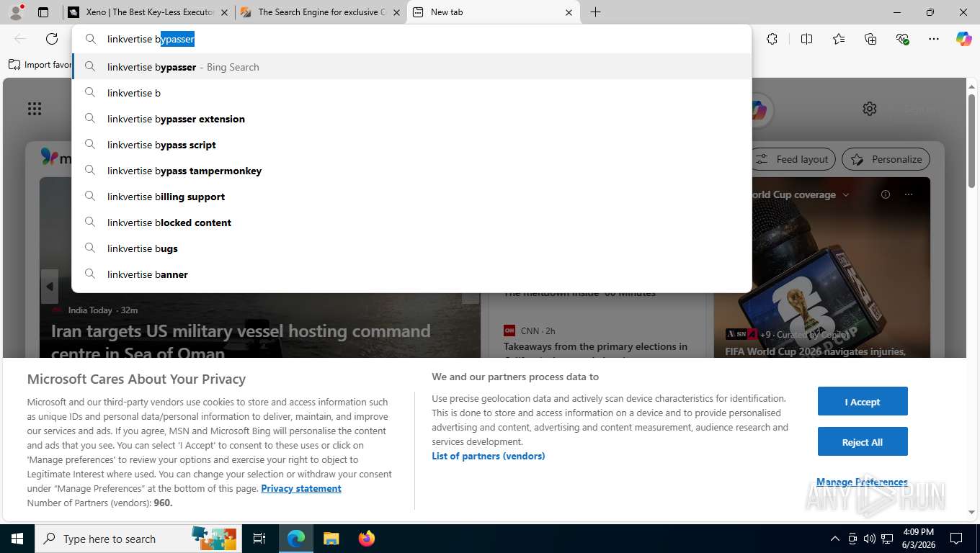Viewport: 980px width, 553px height.
Task: Open page settings gear icon
Action: pos(870,109)
